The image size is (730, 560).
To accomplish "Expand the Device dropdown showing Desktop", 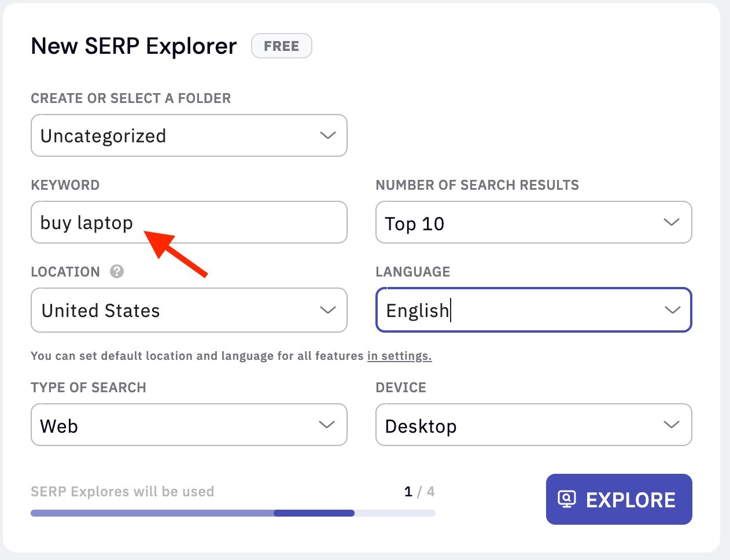I will tap(521, 425).
